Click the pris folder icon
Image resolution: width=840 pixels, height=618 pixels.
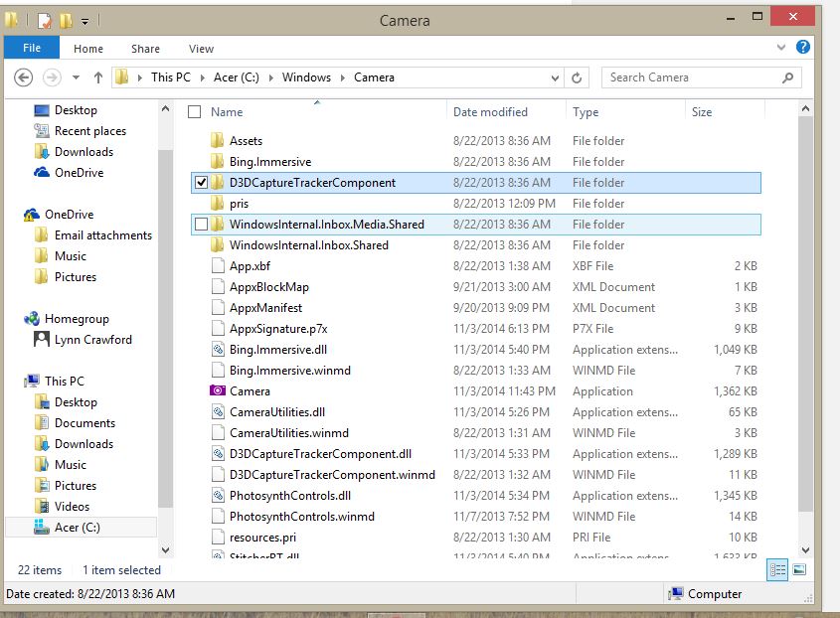tap(217, 204)
